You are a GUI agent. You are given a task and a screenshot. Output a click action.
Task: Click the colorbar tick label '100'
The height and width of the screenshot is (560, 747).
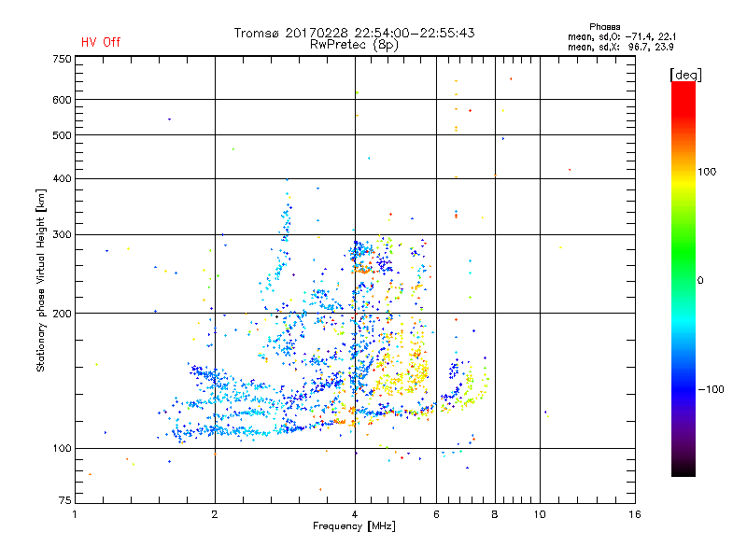click(x=707, y=172)
